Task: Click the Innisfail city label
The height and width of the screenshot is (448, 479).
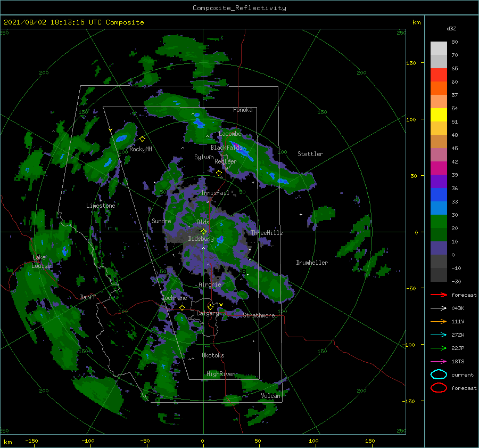Action: coord(215,193)
